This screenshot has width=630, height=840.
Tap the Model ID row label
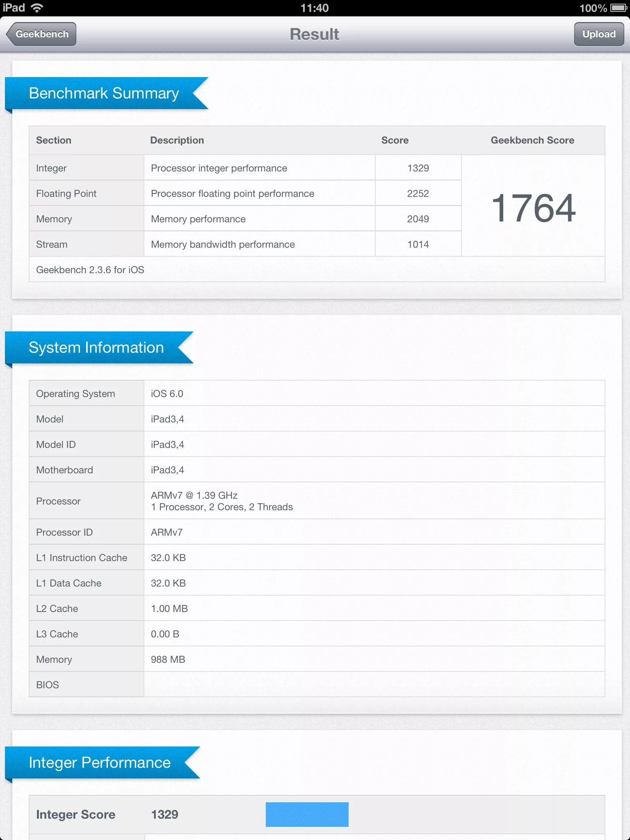pyautogui.click(x=56, y=444)
